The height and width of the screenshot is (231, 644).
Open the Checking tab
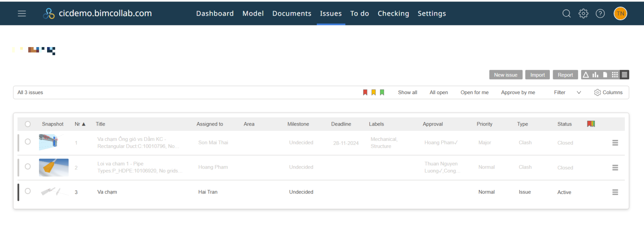coord(393,14)
